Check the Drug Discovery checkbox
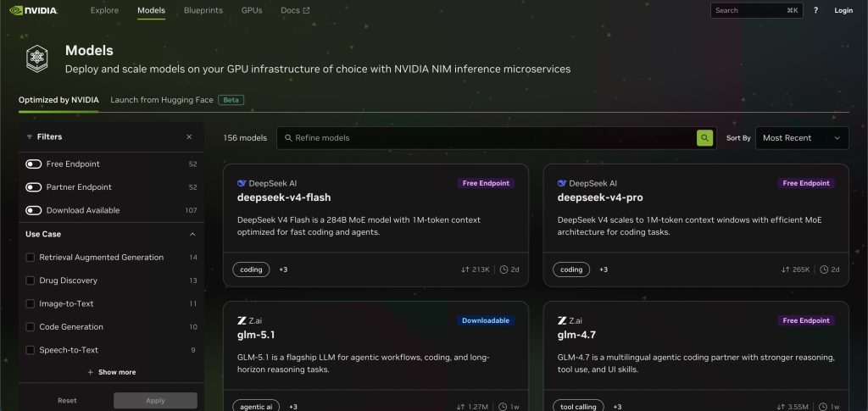868x411 pixels. pyautogui.click(x=31, y=280)
